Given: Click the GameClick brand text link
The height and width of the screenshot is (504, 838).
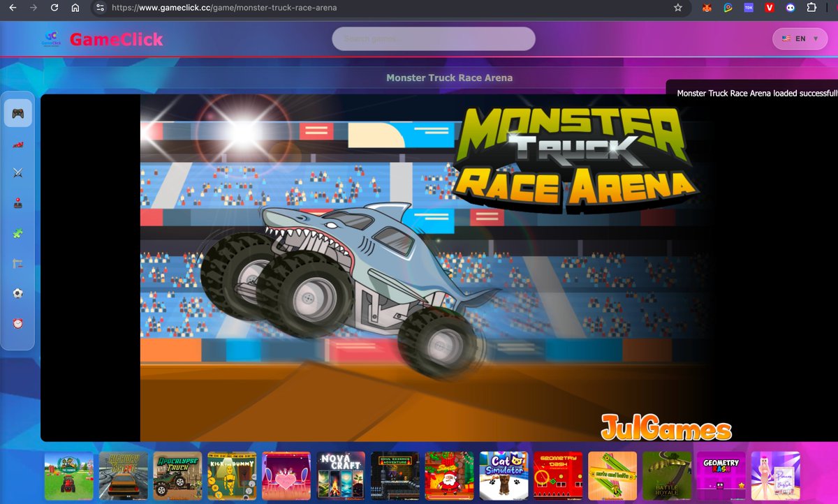Looking at the screenshot, I should pyautogui.click(x=117, y=39).
